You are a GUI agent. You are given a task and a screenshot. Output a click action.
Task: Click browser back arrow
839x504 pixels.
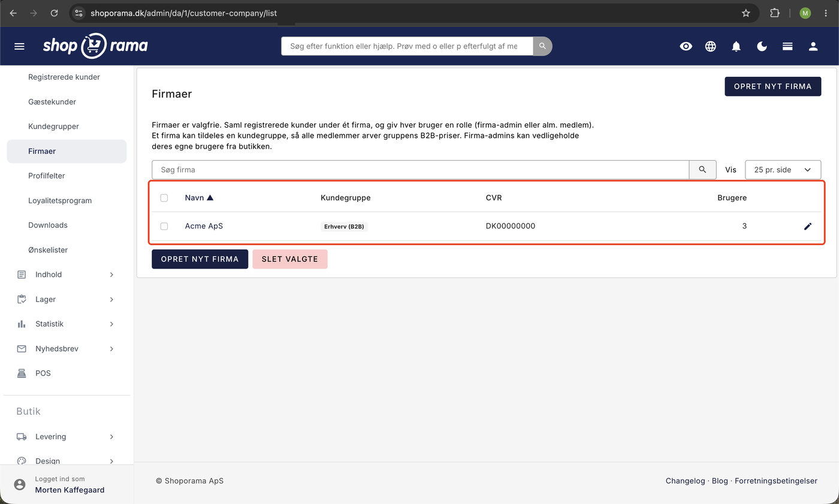[13, 13]
